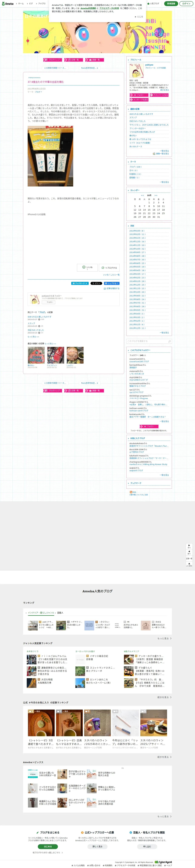195x868 pixels.
Task: Click floating 前へ arrow button
Action: [189, 552]
